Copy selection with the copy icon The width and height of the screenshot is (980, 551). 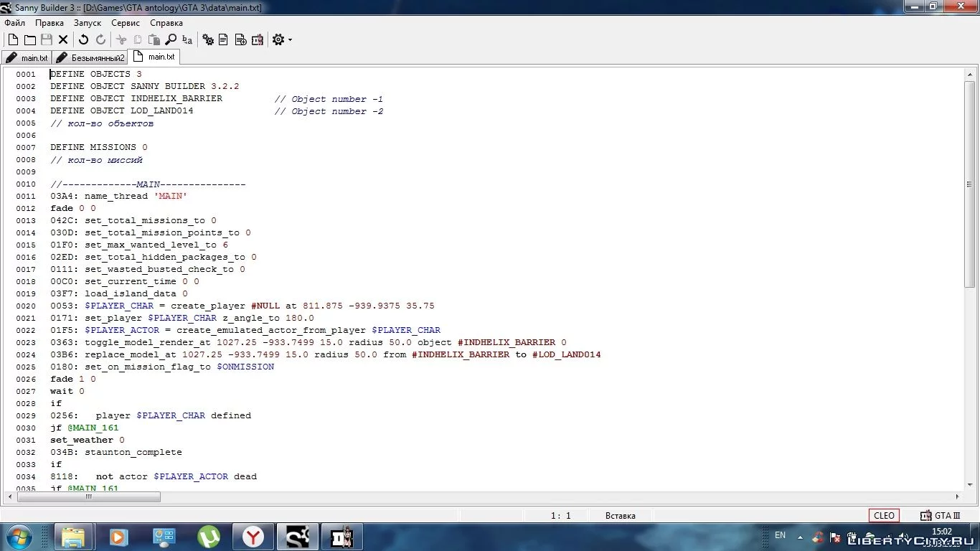pyautogui.click(x=138, y=40)
